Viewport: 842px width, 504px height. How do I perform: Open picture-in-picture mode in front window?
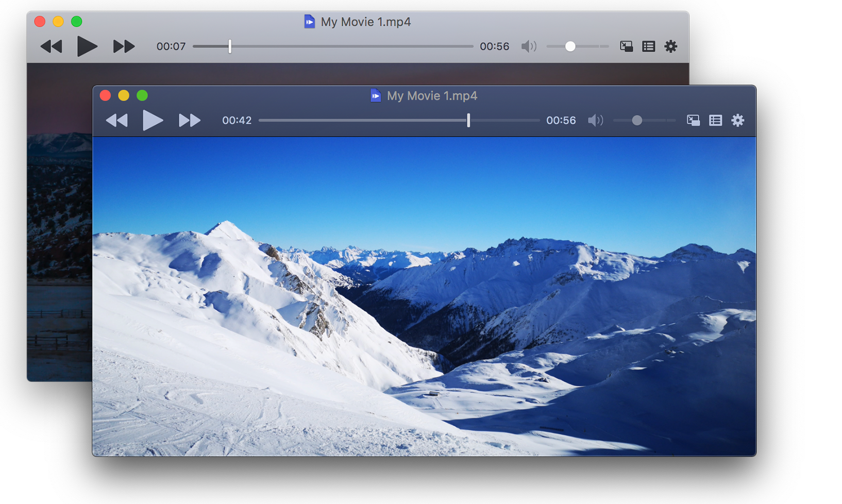[x=693, y=120]
